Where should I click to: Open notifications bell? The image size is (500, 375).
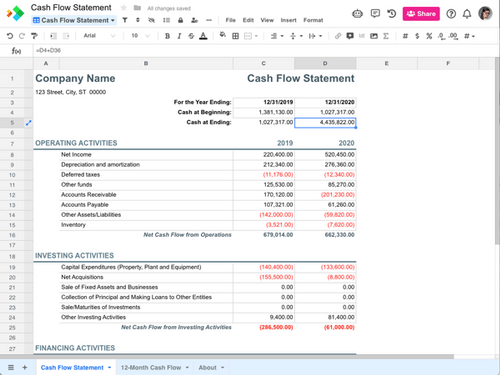(x=467, y=14)
